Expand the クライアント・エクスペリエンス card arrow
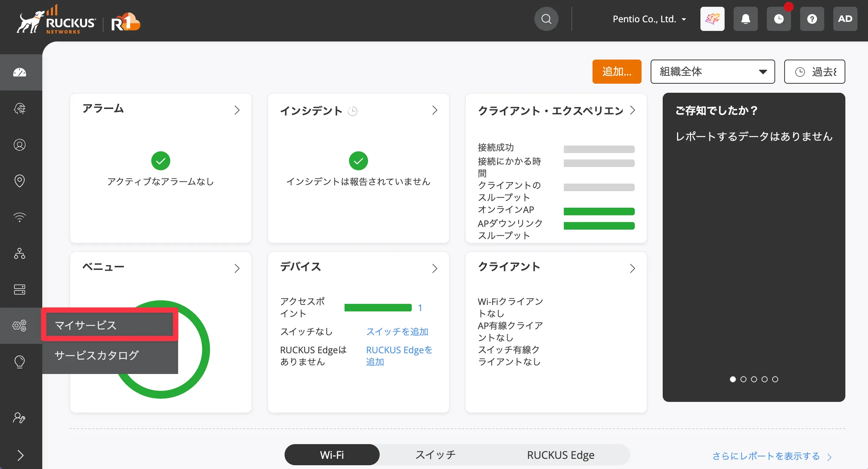This screenshot has height=469, width=868. click(x=633, y=110)
